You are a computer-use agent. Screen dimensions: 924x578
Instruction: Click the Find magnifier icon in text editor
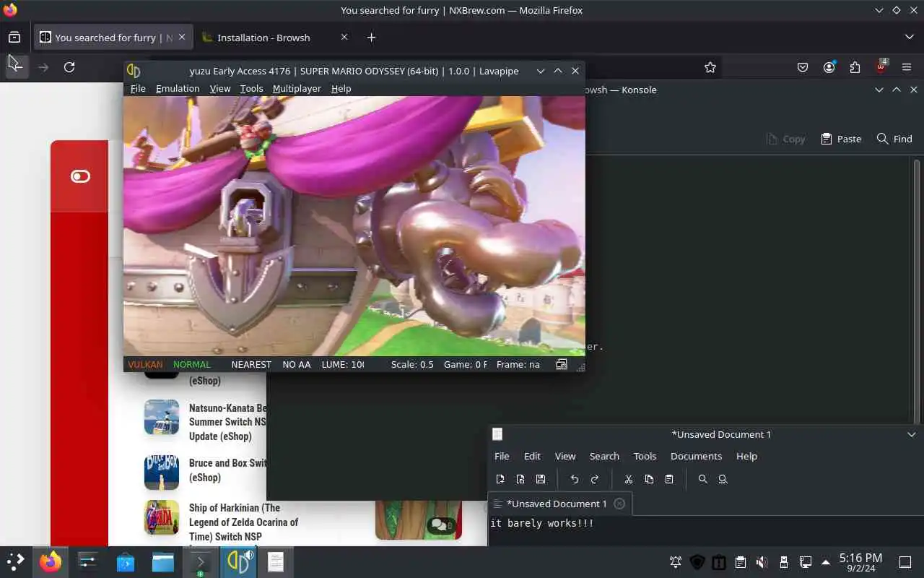(703, 479)
